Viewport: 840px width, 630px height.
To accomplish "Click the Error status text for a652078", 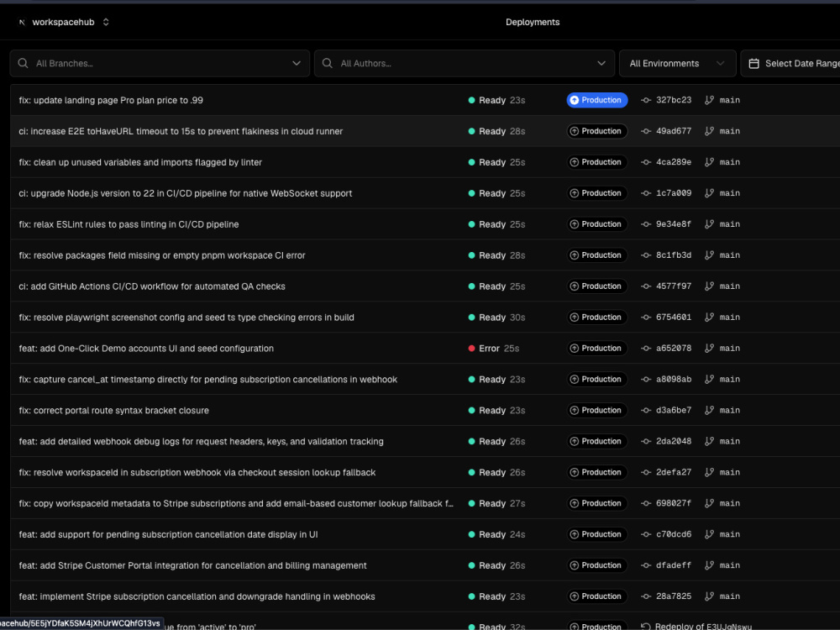I will click(x=489, y=349).
